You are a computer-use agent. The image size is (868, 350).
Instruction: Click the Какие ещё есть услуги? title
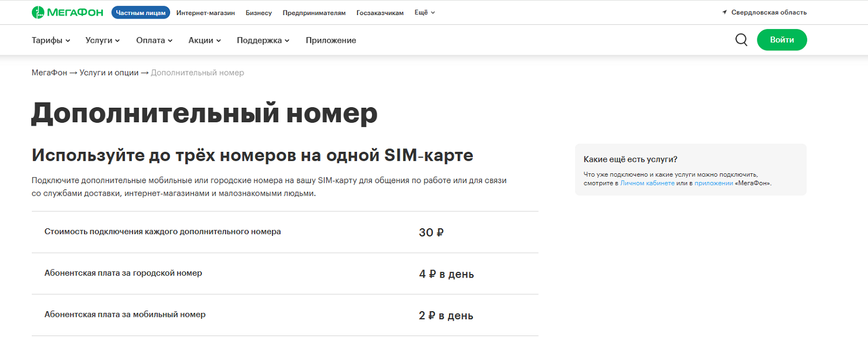point(630,159)
